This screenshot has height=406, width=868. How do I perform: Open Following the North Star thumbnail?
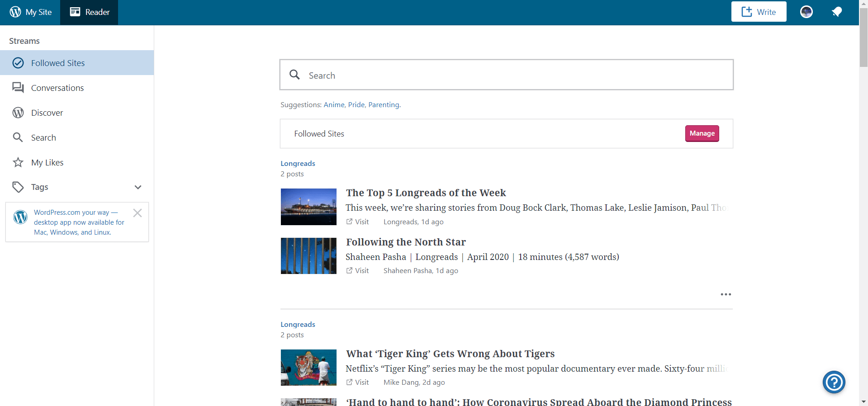(x=308, y=256)
